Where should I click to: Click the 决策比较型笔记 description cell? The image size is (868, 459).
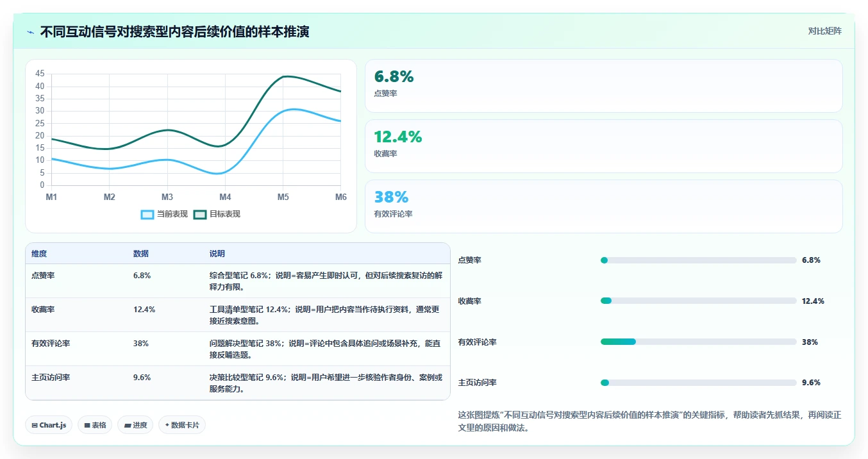(x=326, y=383)
